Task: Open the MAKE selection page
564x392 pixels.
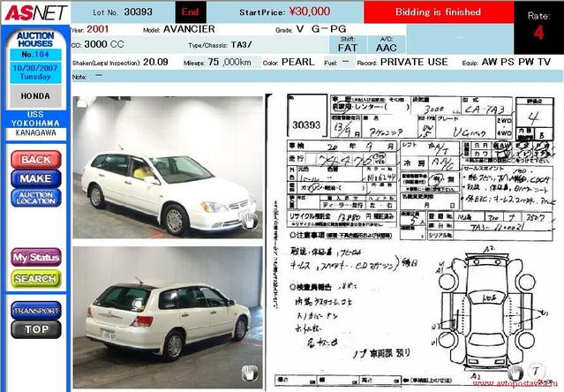Action: tap(36, 178)
